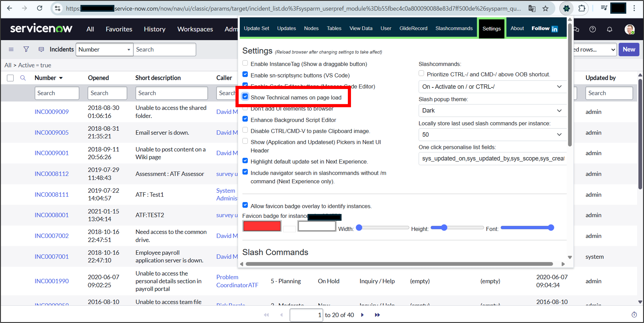Go to the next page of incidents
The image size is (644, 323).
[362, 315]
